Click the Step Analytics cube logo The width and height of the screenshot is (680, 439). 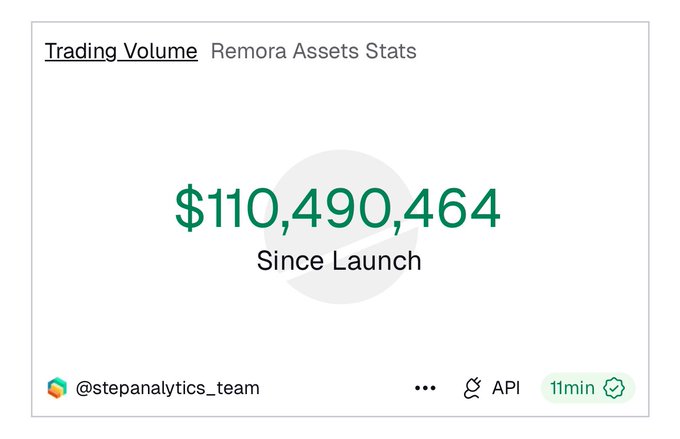(57, 388)
